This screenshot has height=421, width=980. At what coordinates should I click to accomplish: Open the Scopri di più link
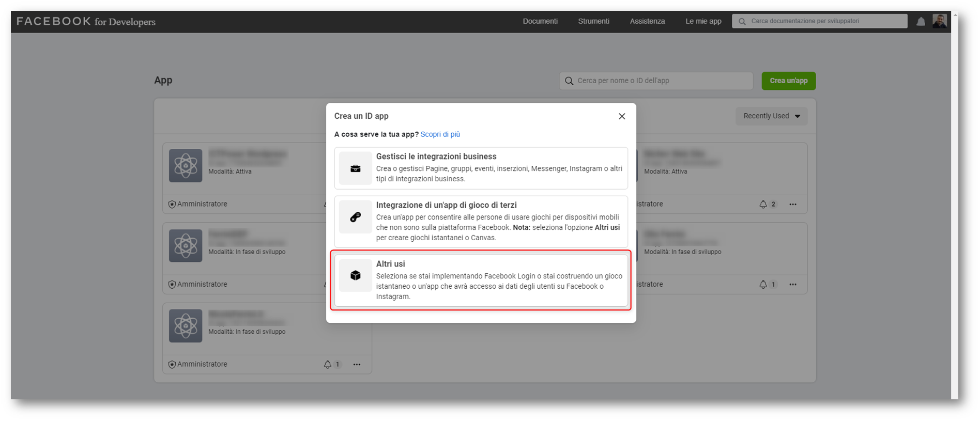click(x=440, y=134)
